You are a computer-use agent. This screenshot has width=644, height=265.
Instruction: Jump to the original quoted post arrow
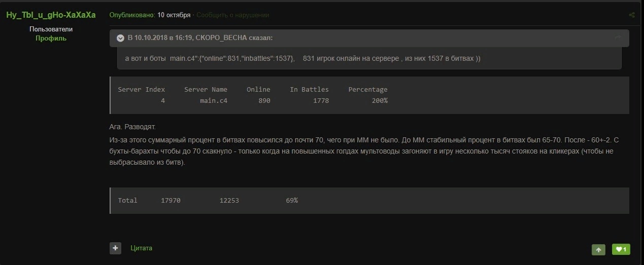(x=618, y=38)
